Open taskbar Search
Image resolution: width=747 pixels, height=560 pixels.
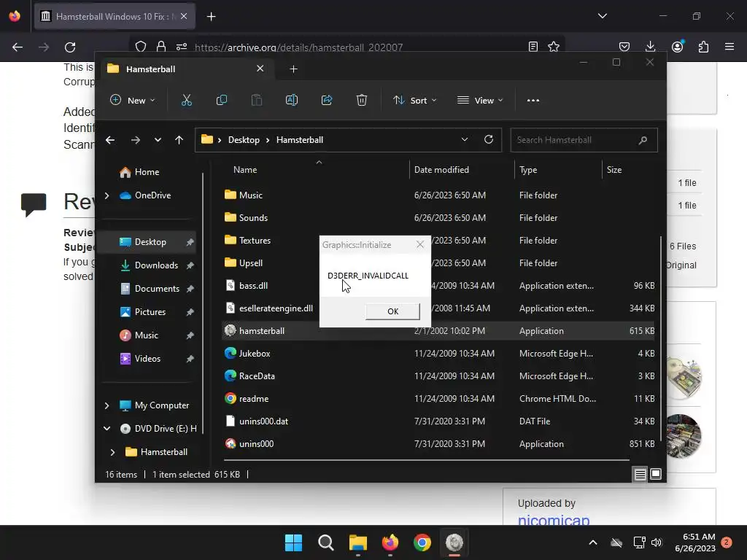pos(326,542)
